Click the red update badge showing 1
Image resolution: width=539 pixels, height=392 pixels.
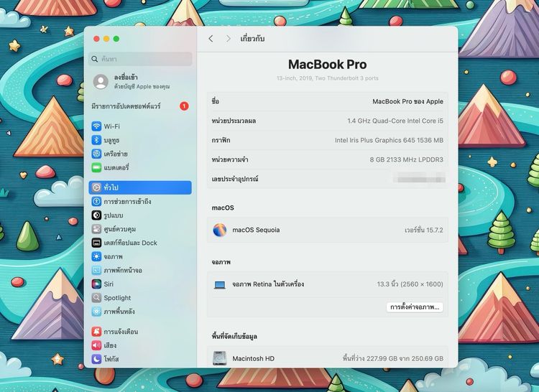(x=184, y=106)
